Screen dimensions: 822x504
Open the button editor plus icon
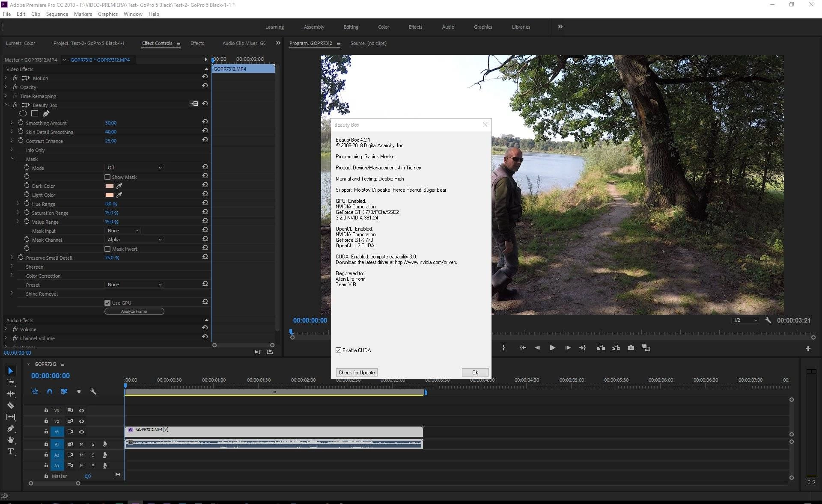(x=808, y=348)
